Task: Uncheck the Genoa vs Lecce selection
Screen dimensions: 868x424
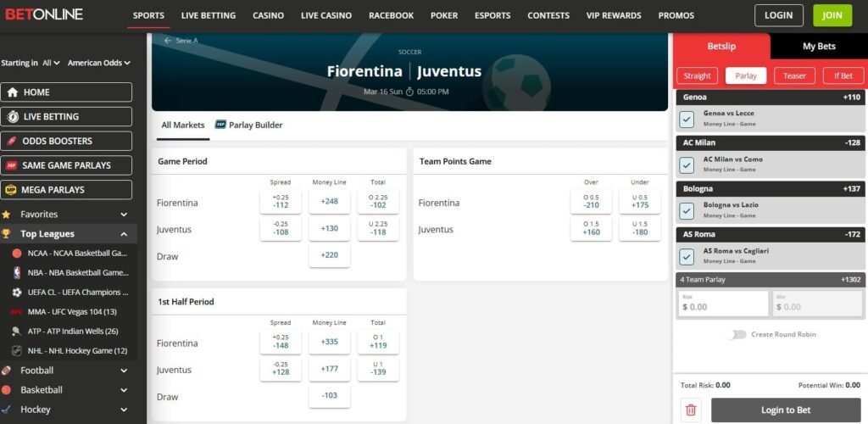Action: 687,119
